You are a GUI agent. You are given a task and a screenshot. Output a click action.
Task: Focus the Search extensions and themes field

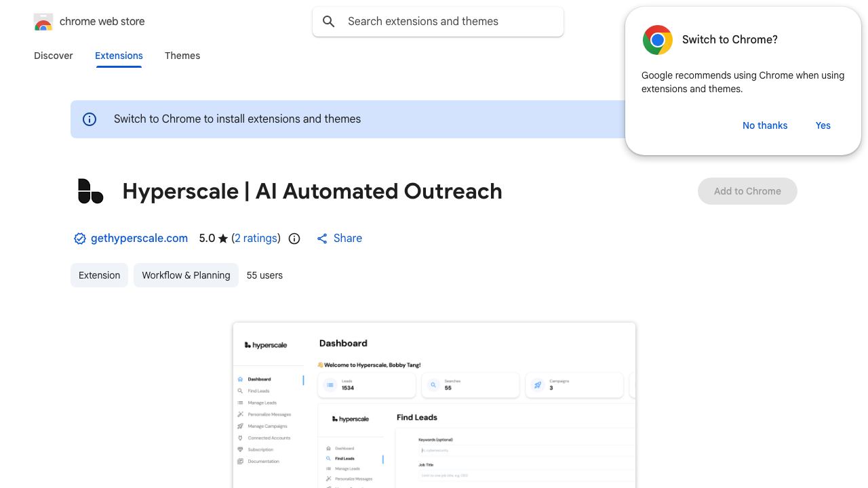click(x=438, y=22)
